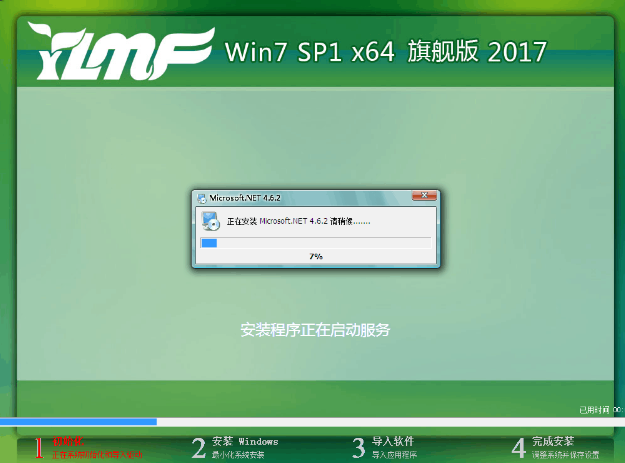This screenshot has width=625, height=463.
Task: Select the 完成安装 step label
Action: (x=553, y=441)
